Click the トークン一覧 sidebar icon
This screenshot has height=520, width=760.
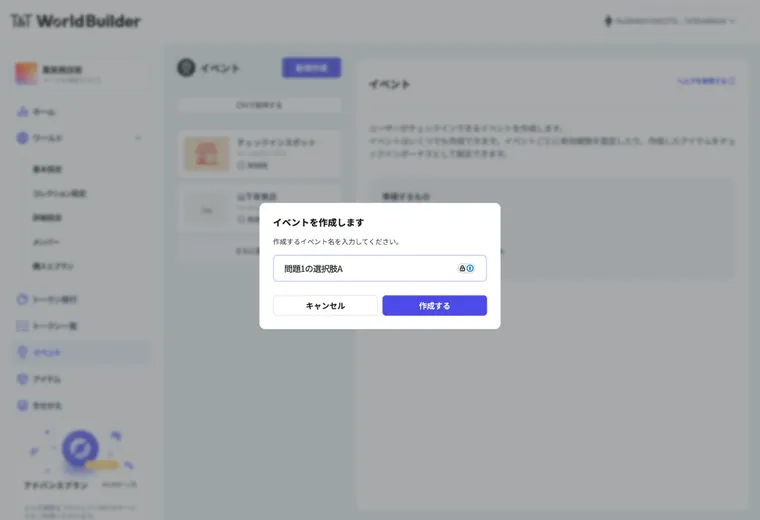(x=22, y=326)
